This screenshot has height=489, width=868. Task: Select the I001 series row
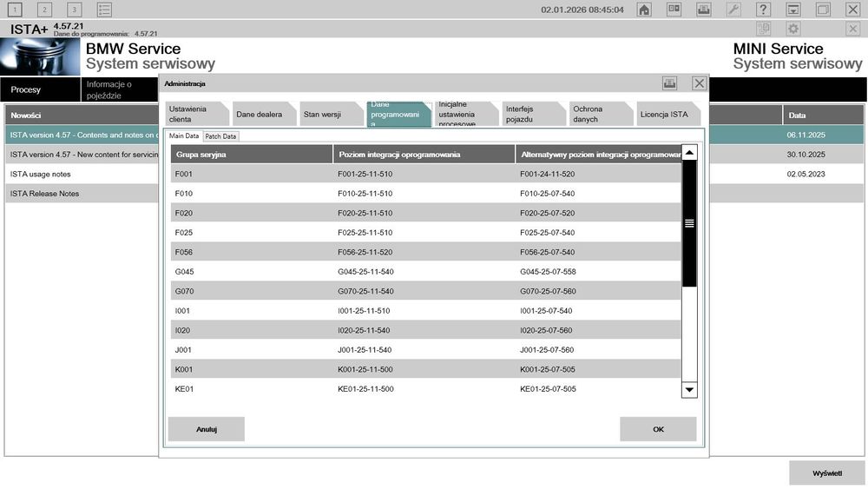[425, 311]
